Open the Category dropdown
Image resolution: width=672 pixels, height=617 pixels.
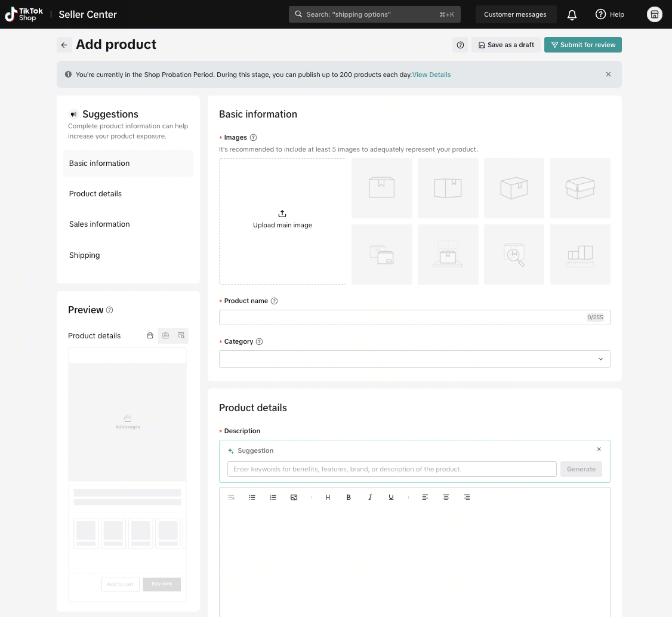(414, 359)
